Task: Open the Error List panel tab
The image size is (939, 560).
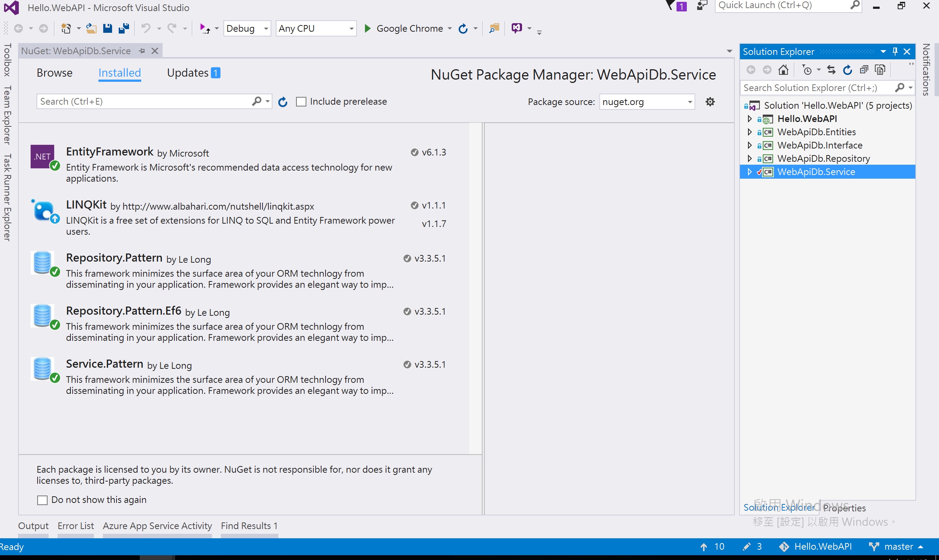Action: coord(76,526)
